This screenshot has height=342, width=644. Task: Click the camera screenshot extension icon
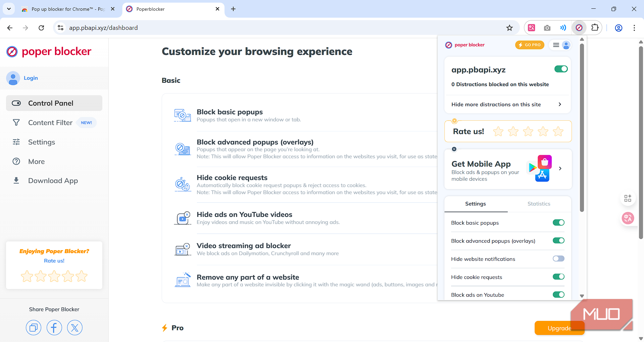tap(547, 28)
